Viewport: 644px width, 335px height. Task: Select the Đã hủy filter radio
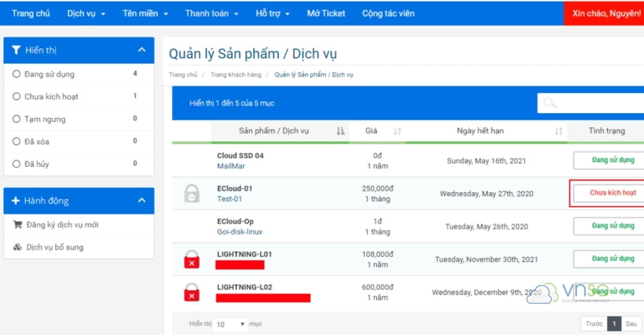[16, 164]
